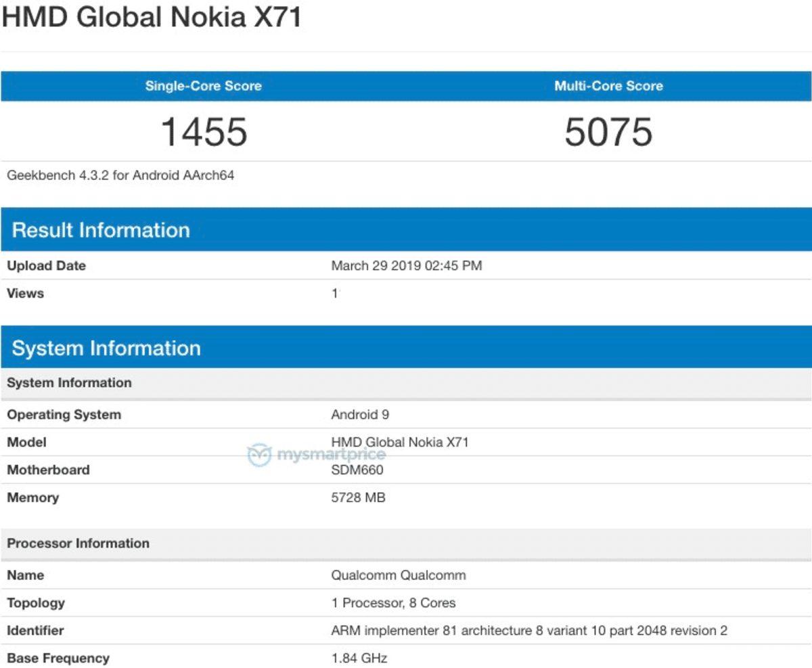Click the Views count value
This screenshot has height=668, width=812.
[334, 293]
